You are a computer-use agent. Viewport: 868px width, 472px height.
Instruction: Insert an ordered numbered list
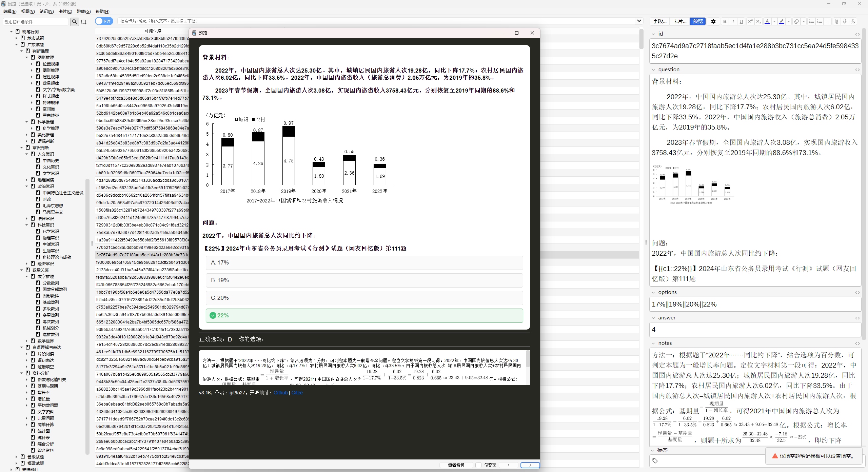point(820,21)
